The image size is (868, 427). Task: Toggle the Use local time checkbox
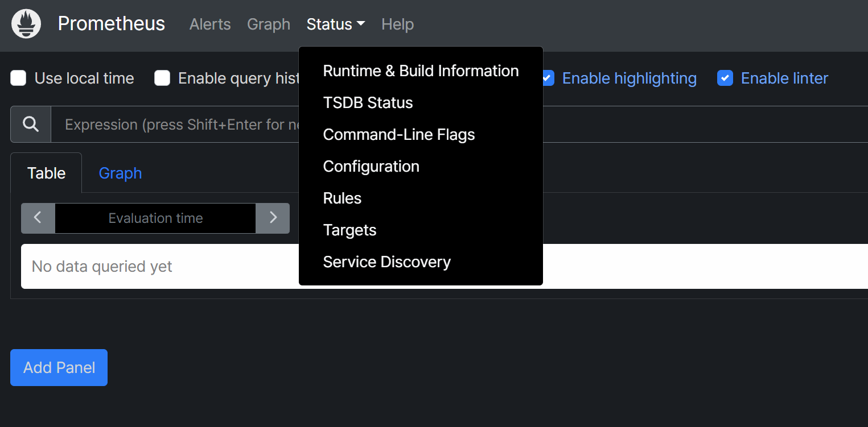coord(18,78)
